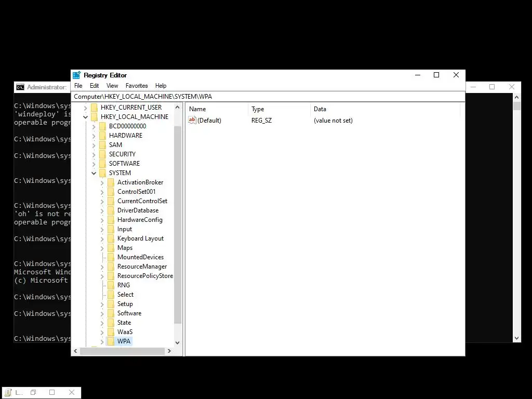Expand the ActivationBroker key
The image size is (532, 399).
point(102,182)
